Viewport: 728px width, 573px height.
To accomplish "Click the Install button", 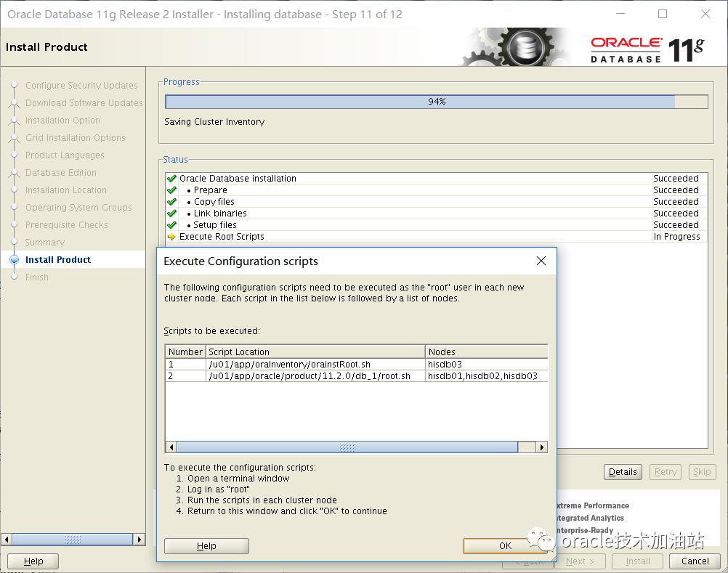I will coord(637,561).
